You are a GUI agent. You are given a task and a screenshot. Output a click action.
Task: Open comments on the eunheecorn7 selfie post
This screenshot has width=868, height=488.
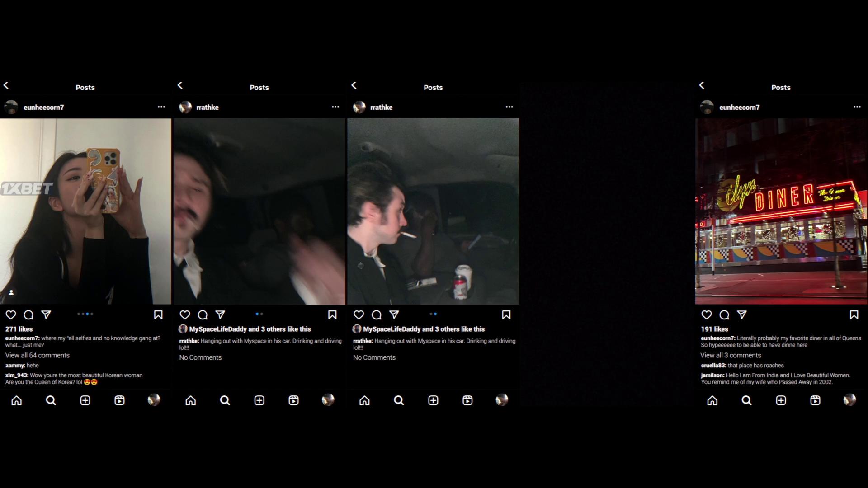click(28, 315)
